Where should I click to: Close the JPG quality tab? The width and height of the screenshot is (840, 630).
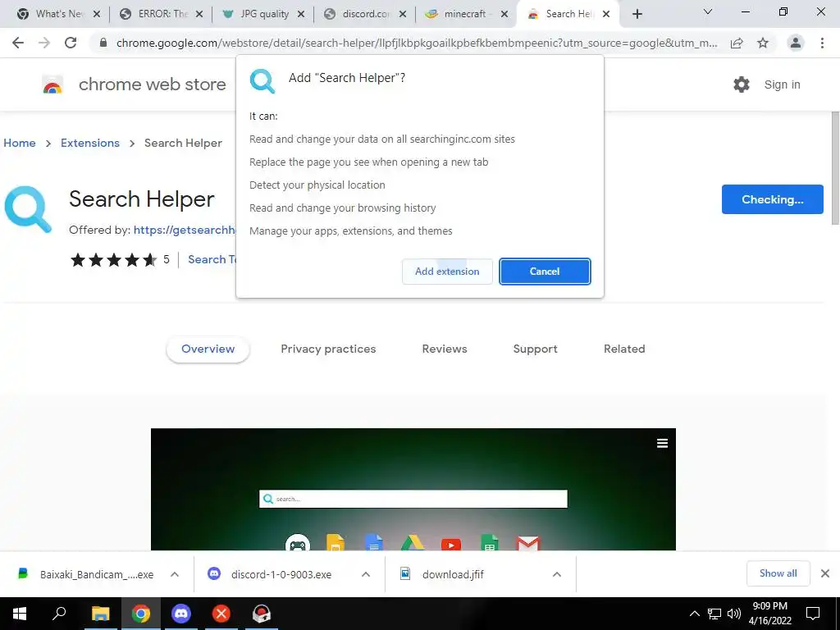pyautogui.click(x=301, y=14)
